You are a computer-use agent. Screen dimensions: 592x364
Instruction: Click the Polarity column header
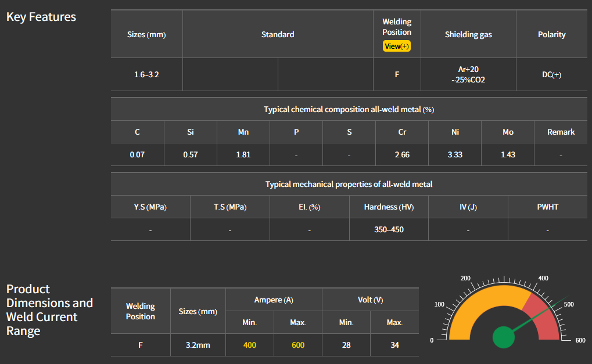pos(551,34)
